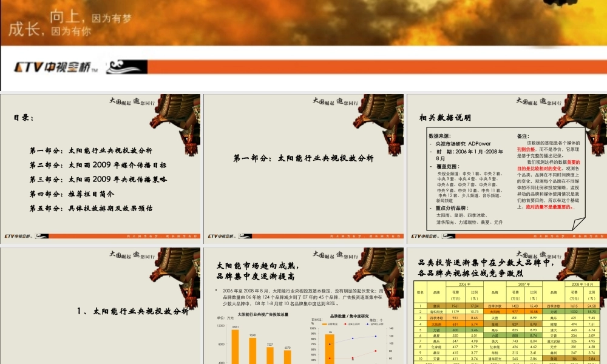This screenshot has height=364, width=607.
Task: Open the slide '太阳能市场趋向成熟'
Action: tap(303, 306)
